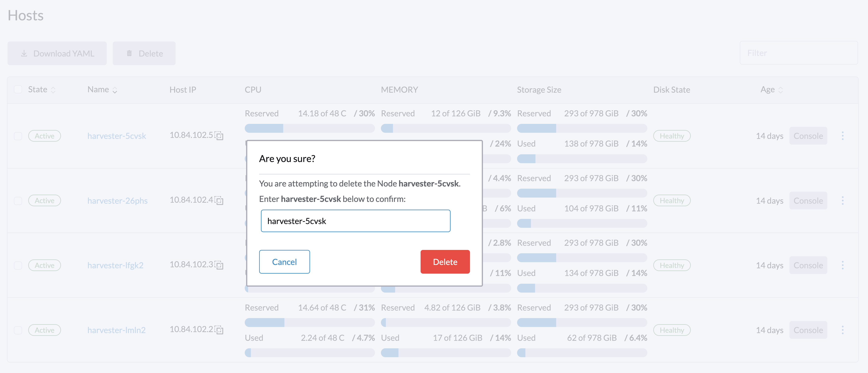Viewport: 868px width, 373px height.
Task: Open the harvester-lfgk2 host link
Action: (115, 265)
